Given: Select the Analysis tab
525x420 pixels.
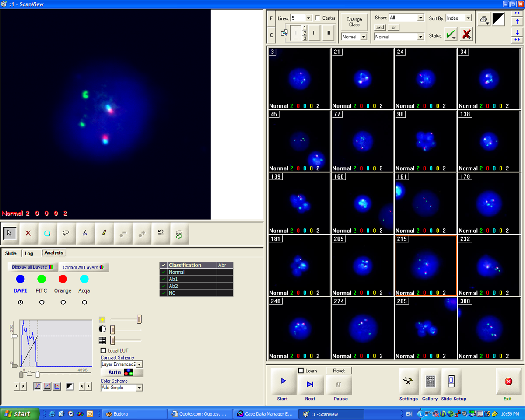Looking at the screenshot, I should 54,253.
